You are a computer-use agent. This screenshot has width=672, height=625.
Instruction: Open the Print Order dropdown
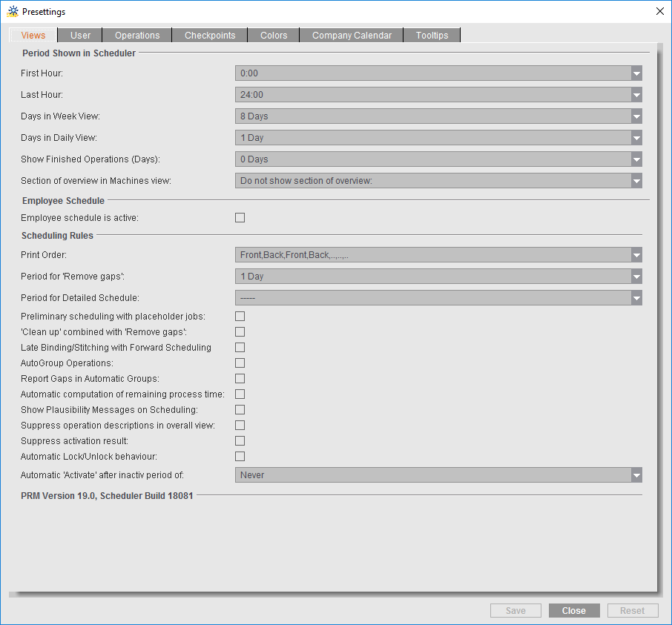438,255
